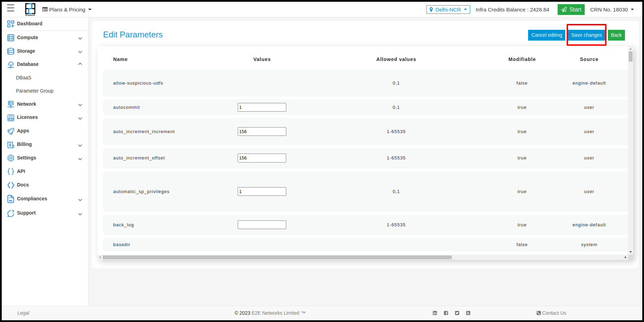Expand the Network menu chevron
Viewport: 644px width, 322px height.
pos(80,105)
